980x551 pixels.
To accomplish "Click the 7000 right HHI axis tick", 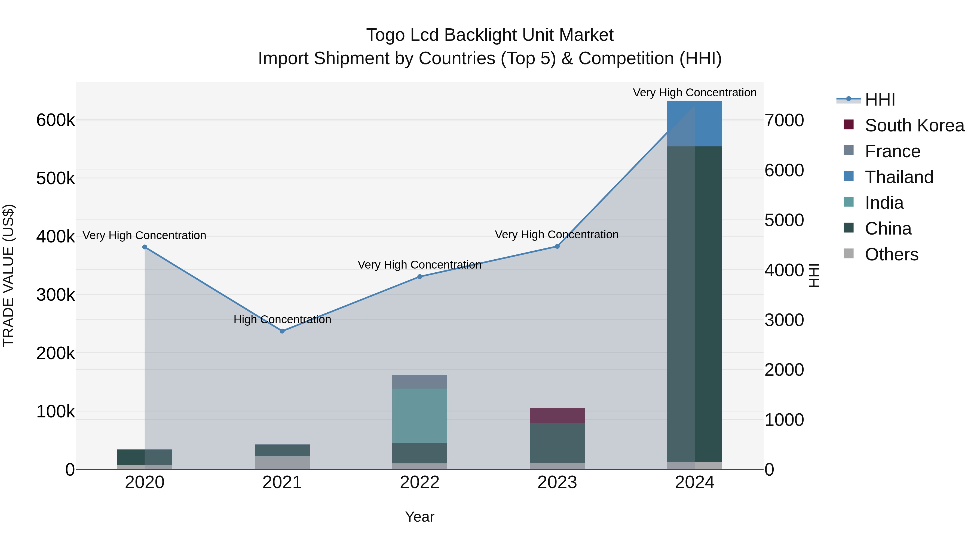I will click(785, 121).
